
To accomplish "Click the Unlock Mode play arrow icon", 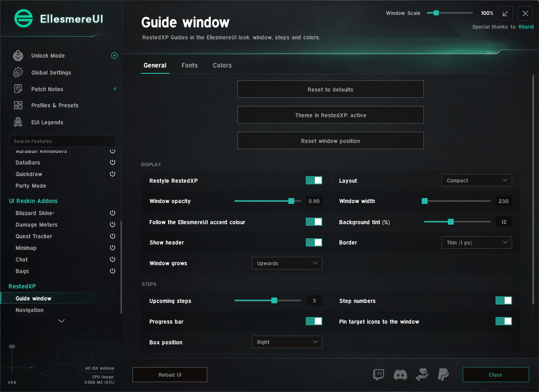I will point(114,56).
